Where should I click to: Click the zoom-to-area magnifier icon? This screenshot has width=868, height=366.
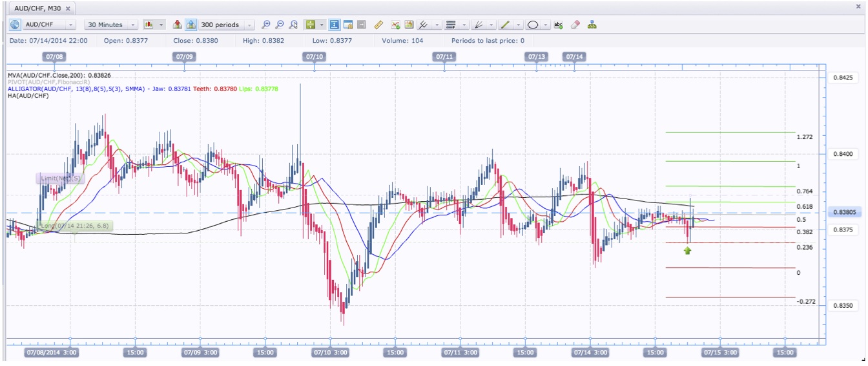[x=293, y=25]
